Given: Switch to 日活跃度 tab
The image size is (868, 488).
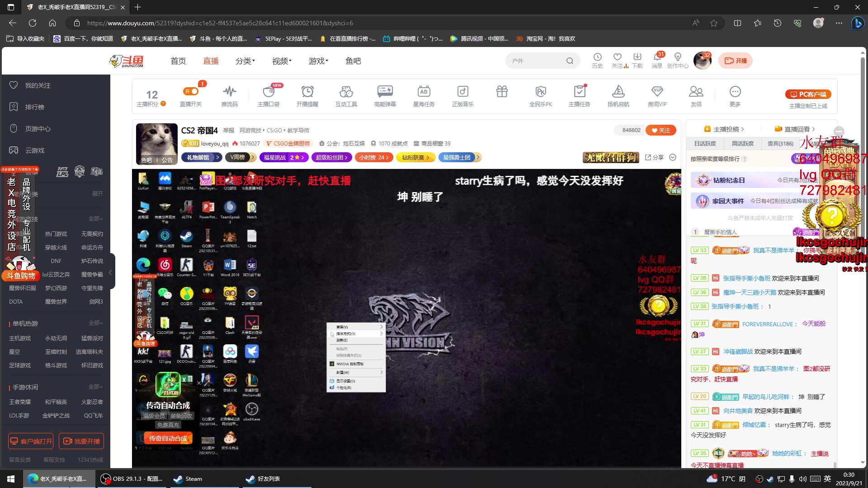Looking at the screenshot, I should pyautogui.click(x=705, y=143).
